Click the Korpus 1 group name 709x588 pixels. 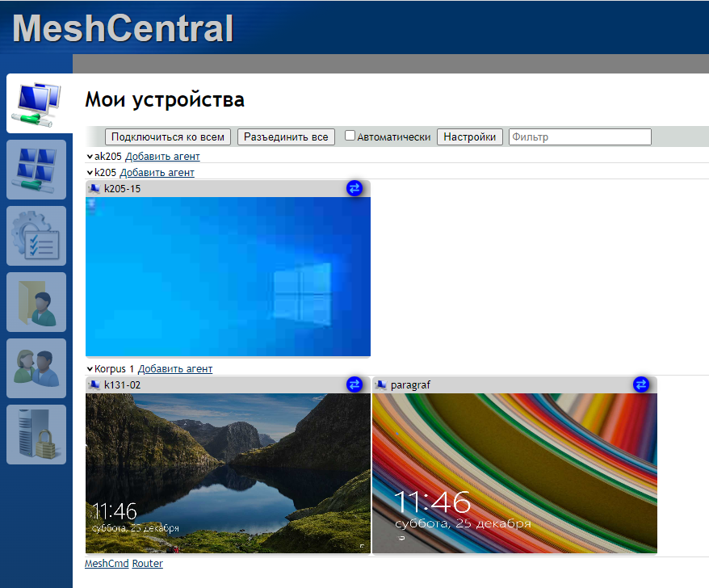(115, 369)
